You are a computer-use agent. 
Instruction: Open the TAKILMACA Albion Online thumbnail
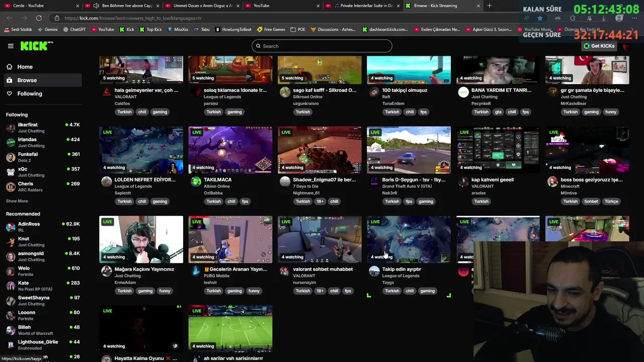230,150
